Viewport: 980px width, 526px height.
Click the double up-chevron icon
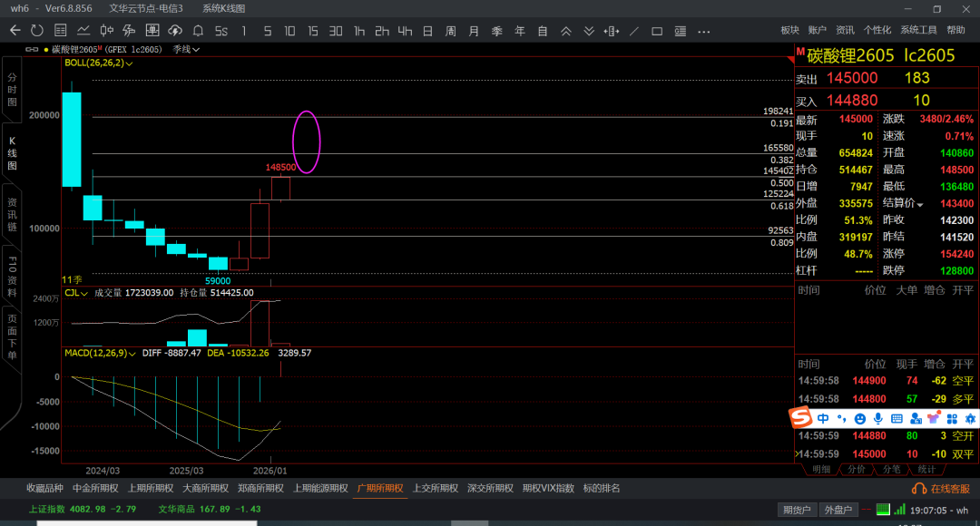click(x=565, y=31)
